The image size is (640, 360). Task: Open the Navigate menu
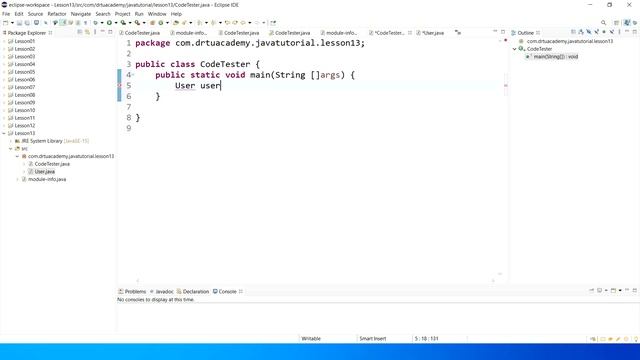81,14
